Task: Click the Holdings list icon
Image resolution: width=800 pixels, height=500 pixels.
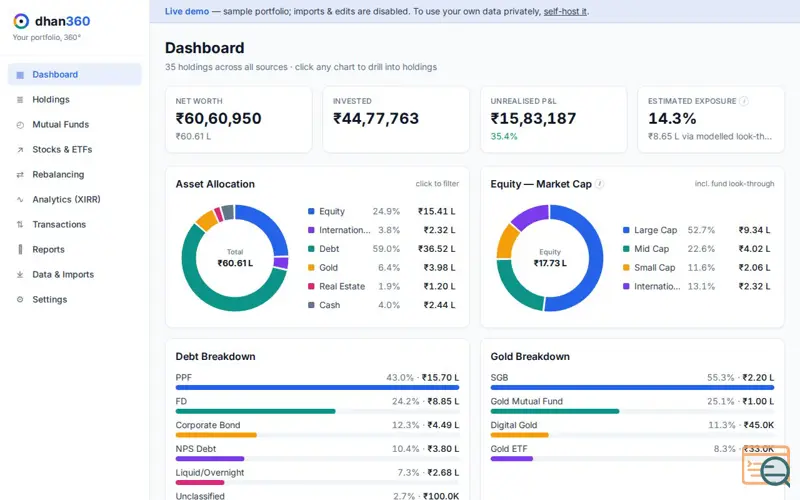Action: (20, 100)
